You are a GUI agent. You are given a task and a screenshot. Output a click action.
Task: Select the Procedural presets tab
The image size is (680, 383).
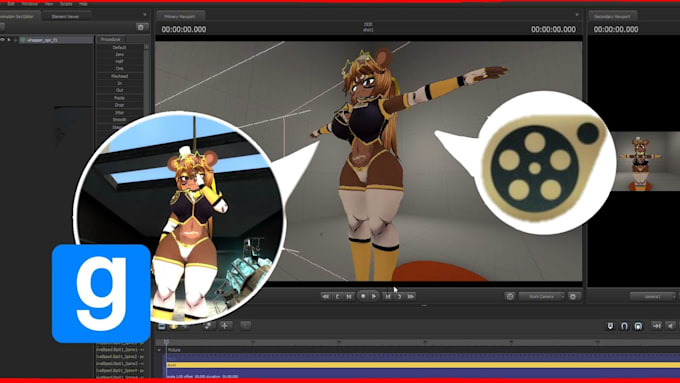(x=111, y=39)
